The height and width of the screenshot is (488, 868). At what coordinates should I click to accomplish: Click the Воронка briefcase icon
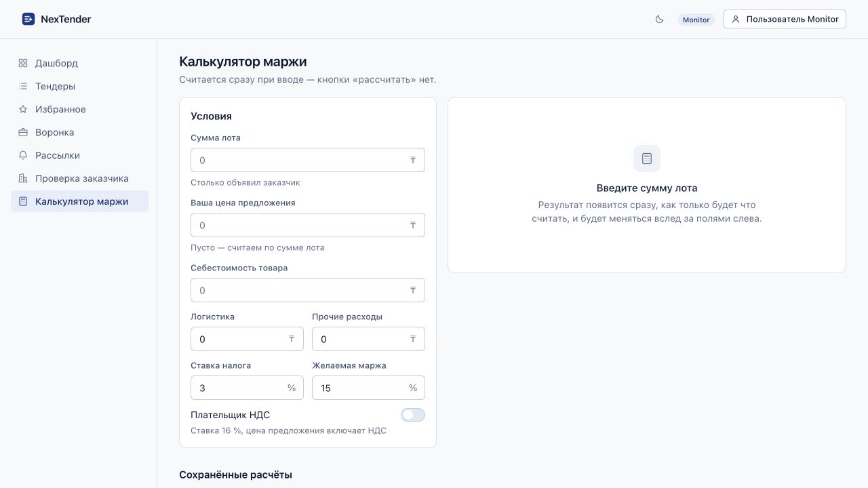(23, 132)
